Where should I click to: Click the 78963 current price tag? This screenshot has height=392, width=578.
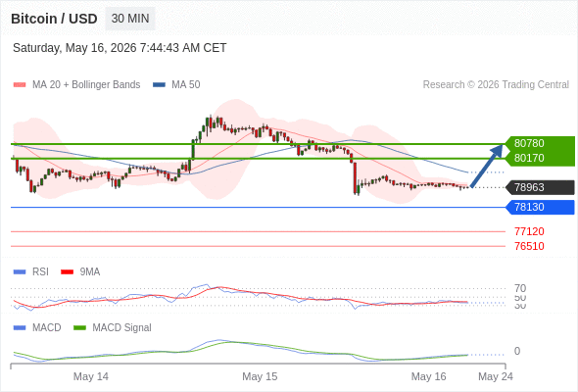coord(540,187)
